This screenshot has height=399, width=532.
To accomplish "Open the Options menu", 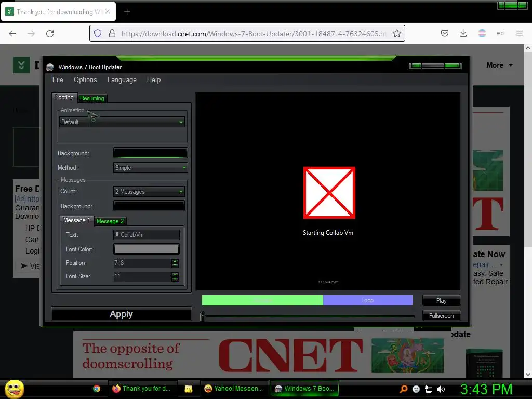I will (85, 79).
